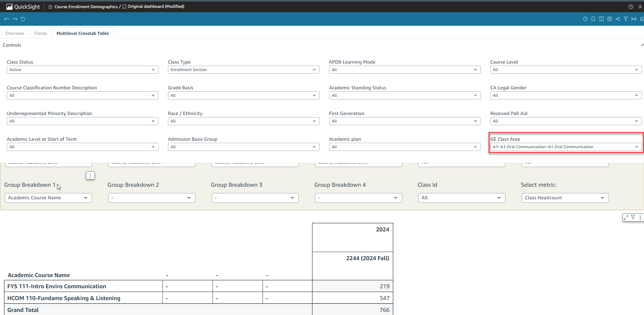Open the Admission Basis Group dropdown

coord(244,147)
